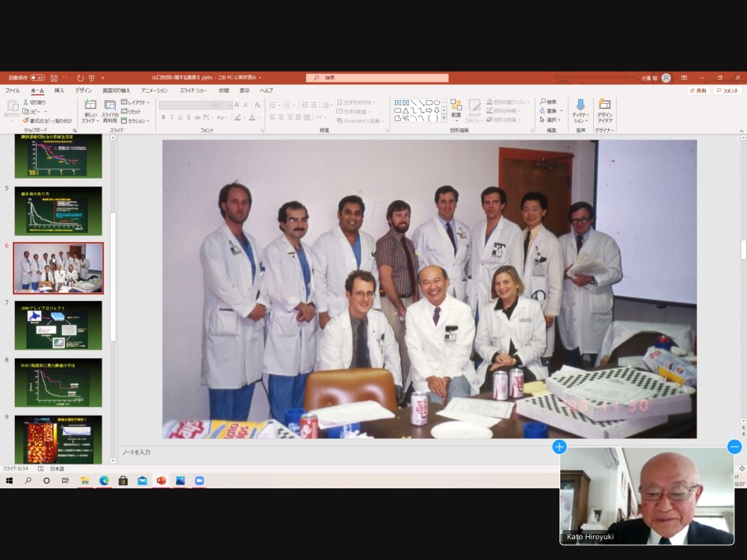The image size is (747, 560).
Task: Click the リセット (Reset) button
Action: click(131, 111)
